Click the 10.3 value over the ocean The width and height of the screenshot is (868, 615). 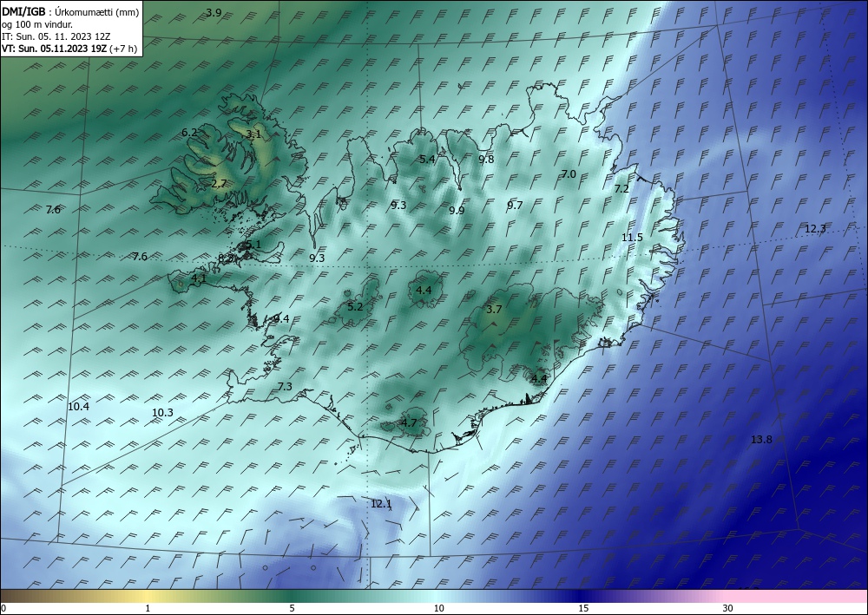coord(162,413)
